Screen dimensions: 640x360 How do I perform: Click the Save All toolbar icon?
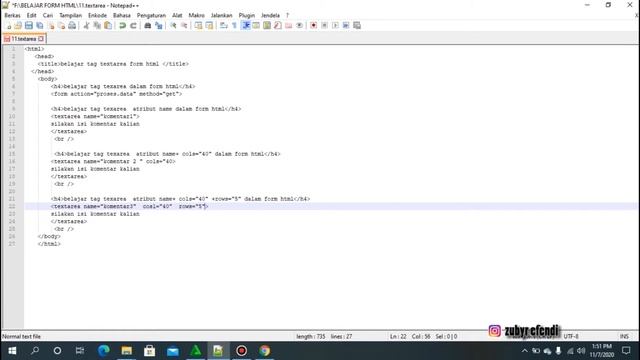coord(40,26)
